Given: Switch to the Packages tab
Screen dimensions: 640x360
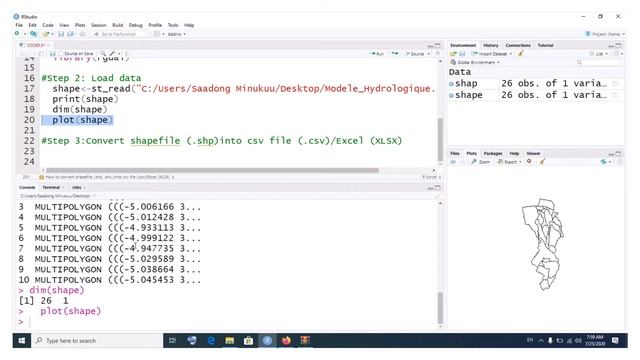Looking at the screenshot, I should coord(493,153).
